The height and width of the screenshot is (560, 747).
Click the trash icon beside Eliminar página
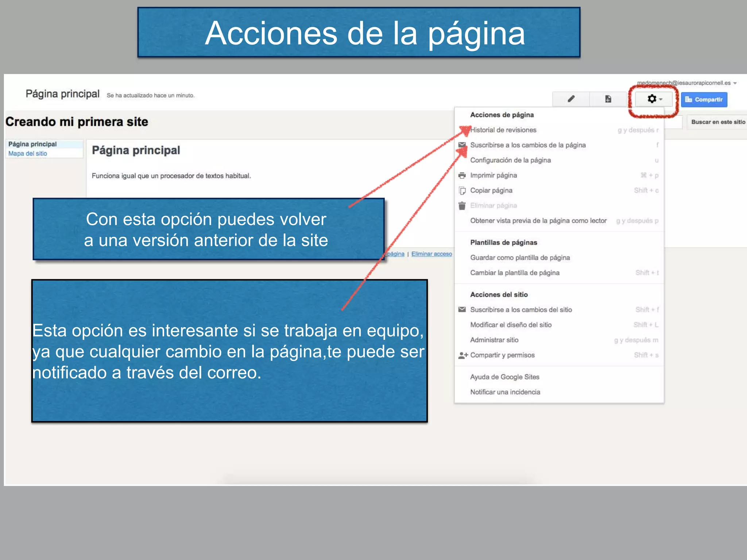(462, 206)
